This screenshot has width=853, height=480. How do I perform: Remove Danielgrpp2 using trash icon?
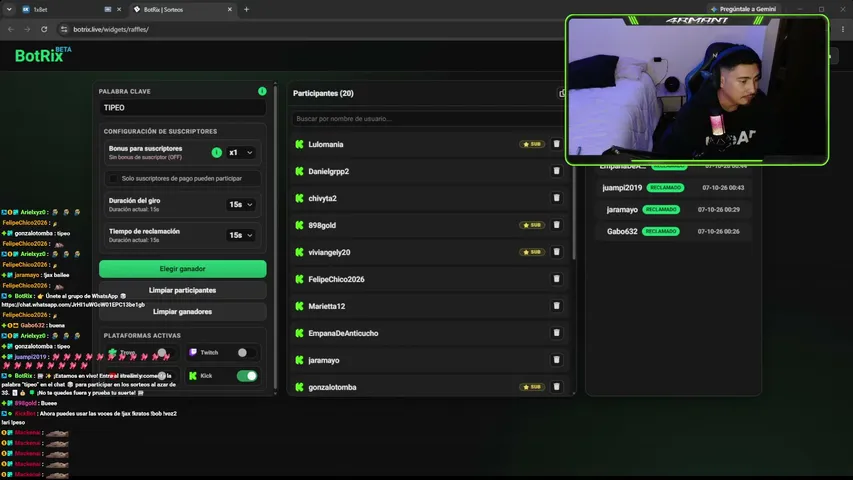556,171
